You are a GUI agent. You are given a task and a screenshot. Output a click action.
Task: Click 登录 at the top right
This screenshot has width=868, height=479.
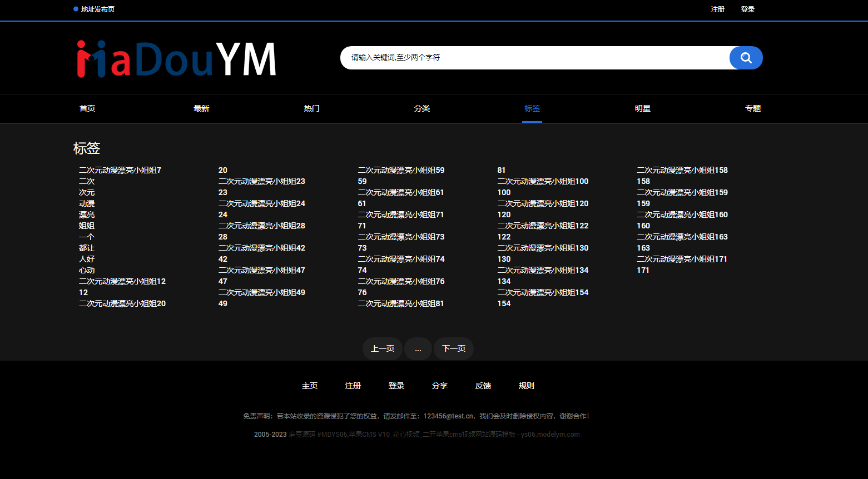[x=748, y=9]
